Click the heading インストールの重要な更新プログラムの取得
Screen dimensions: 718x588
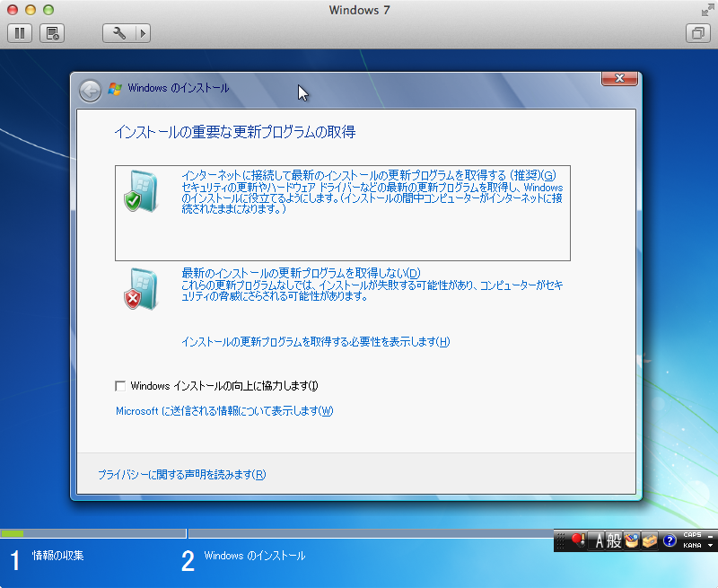point(235,132)
